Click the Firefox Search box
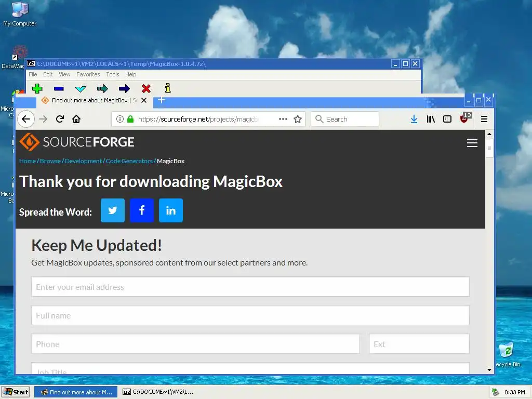The height and width of the screenshot is (399, 532). pos(345,119)
